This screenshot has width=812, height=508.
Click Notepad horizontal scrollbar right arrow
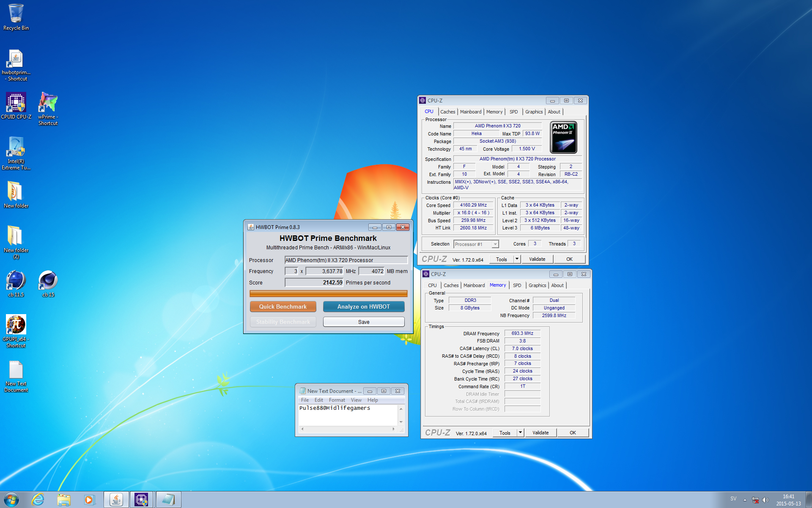[x=394, y=429]
